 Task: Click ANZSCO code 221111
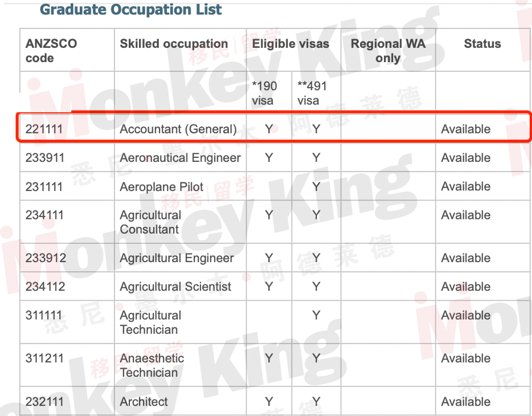click(x=44, y=129)
